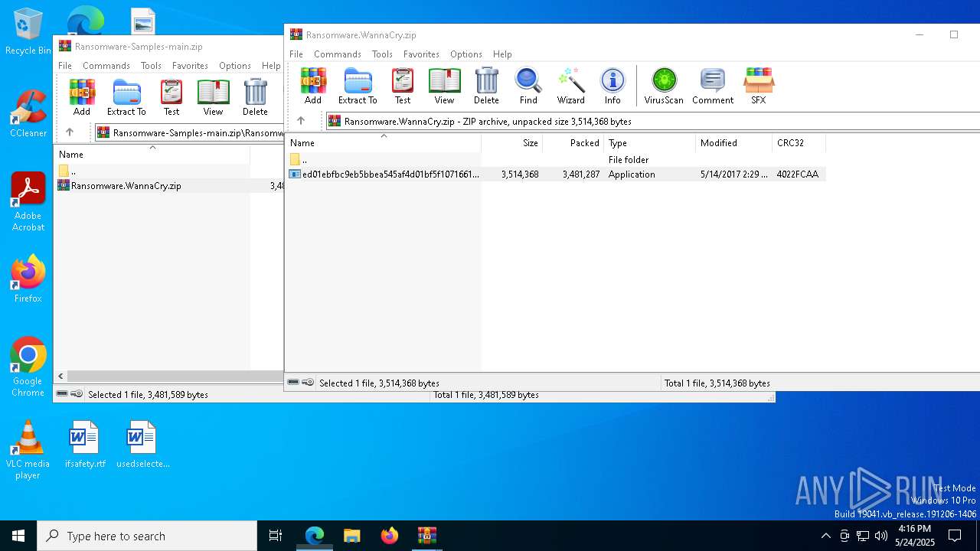The image size is (980, 551).
Task: Open Firefox desktop shortcut
Action: click(x=28, y=279)
